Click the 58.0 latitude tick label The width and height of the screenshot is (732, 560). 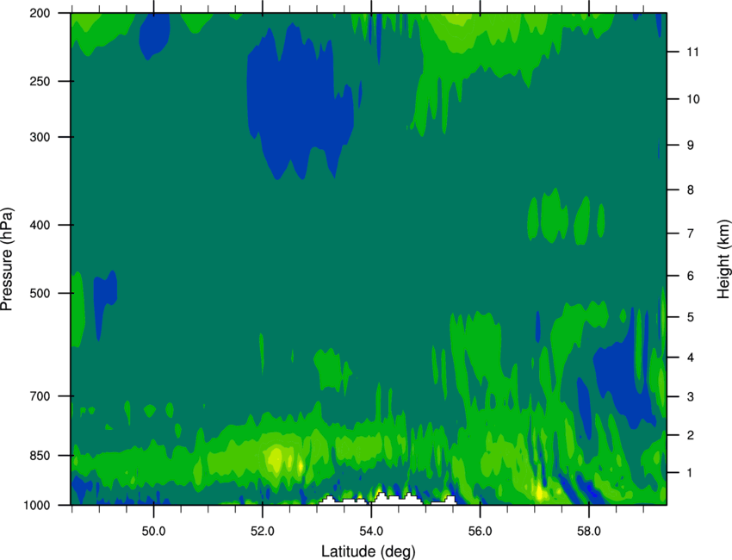point(589,532)
